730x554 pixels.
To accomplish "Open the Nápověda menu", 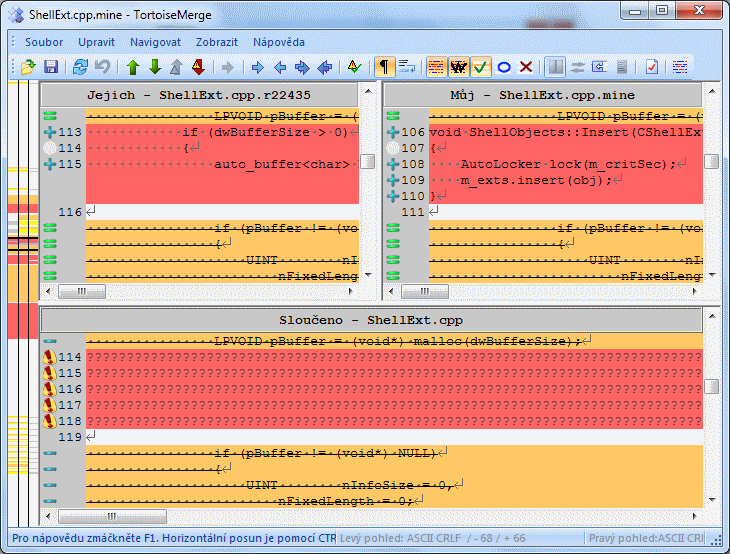I will [279, 42].
